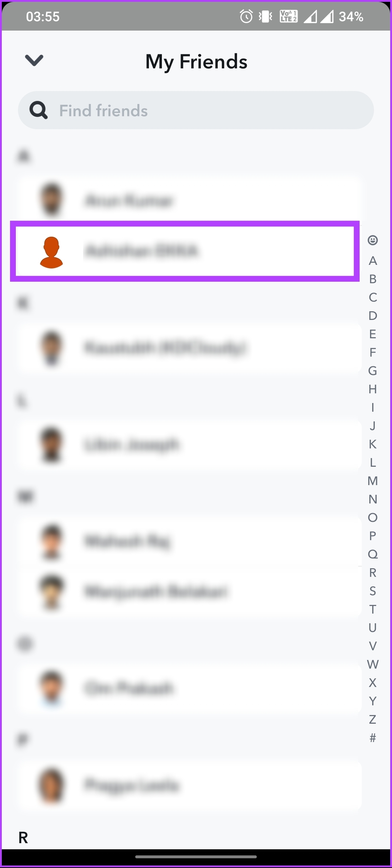Jump to letter K in the index
Image resolution: width=392 pixels, height=868 pixels.
[373, 444]
